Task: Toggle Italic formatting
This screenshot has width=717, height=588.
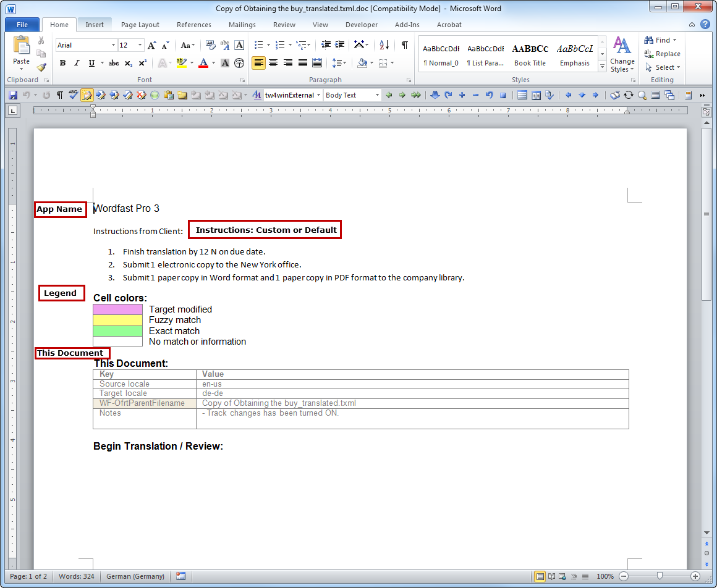Action: pyautogui.click(x=77, y=63)
